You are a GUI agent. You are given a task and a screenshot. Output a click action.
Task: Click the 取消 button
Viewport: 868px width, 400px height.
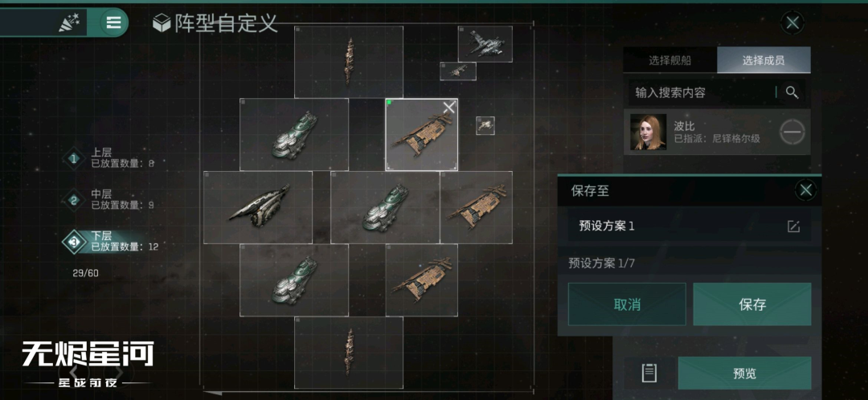[627, 304]
